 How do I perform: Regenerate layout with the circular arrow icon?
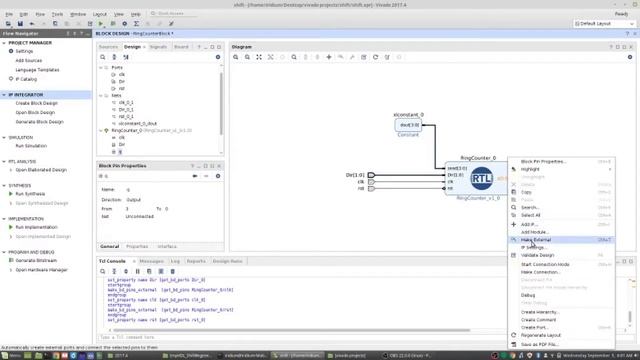click(376, 57)
